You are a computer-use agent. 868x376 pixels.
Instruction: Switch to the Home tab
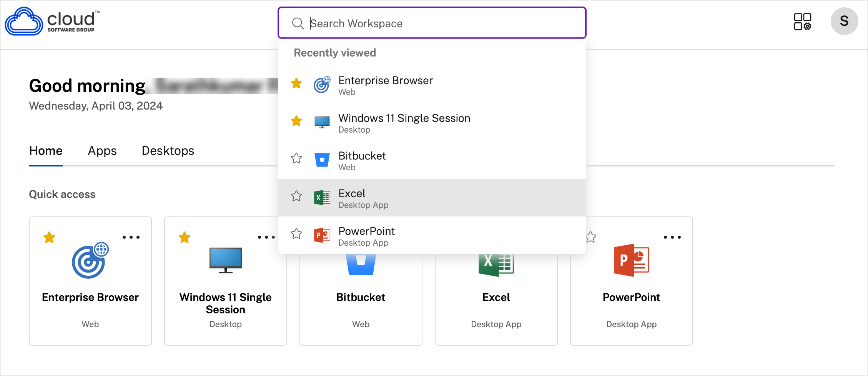coord(46,151)
